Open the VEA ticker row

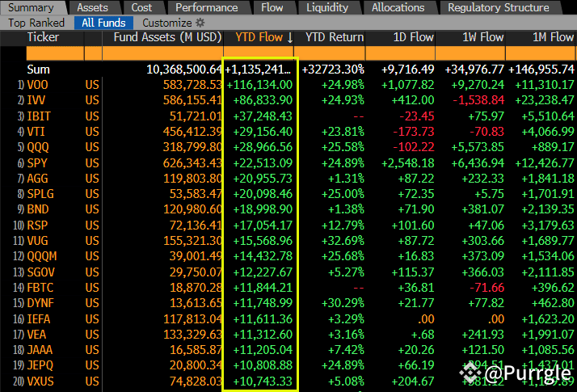36,335
